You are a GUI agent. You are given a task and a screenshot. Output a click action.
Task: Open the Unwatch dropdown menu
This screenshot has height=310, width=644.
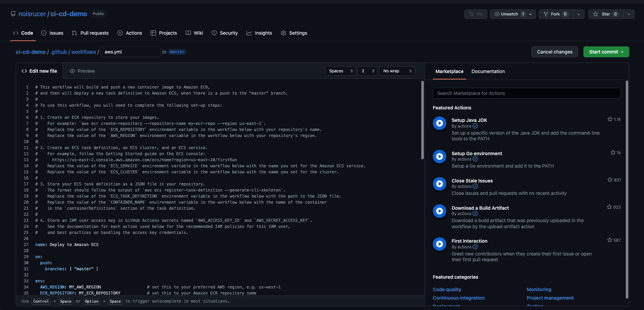tap(530, 14)
